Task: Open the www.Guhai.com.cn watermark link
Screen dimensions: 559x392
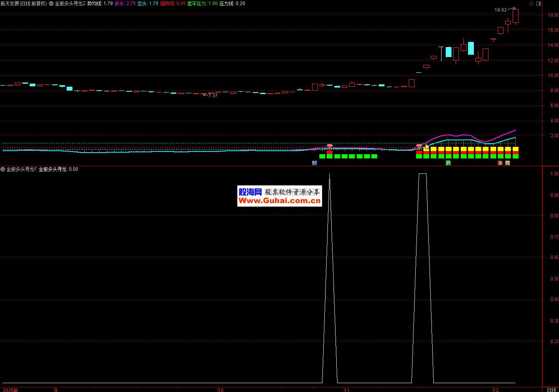Action: (279, 201)
